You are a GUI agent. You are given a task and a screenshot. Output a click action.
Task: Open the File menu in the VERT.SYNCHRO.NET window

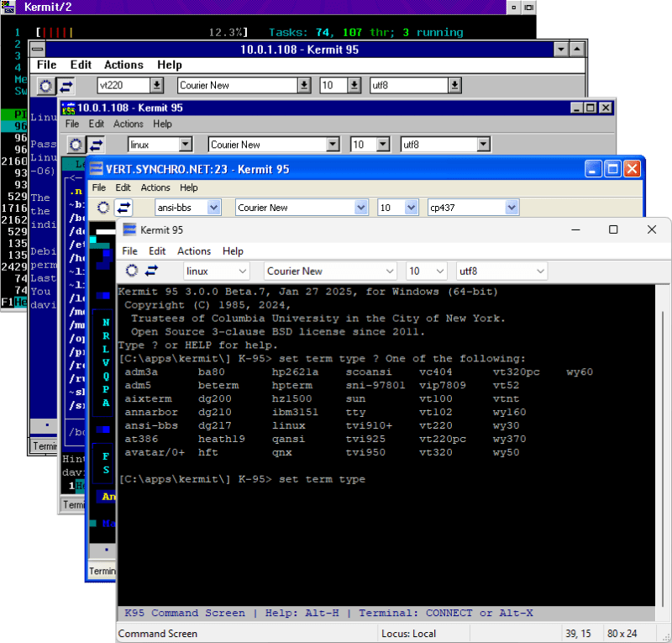[x=99, y=187]
